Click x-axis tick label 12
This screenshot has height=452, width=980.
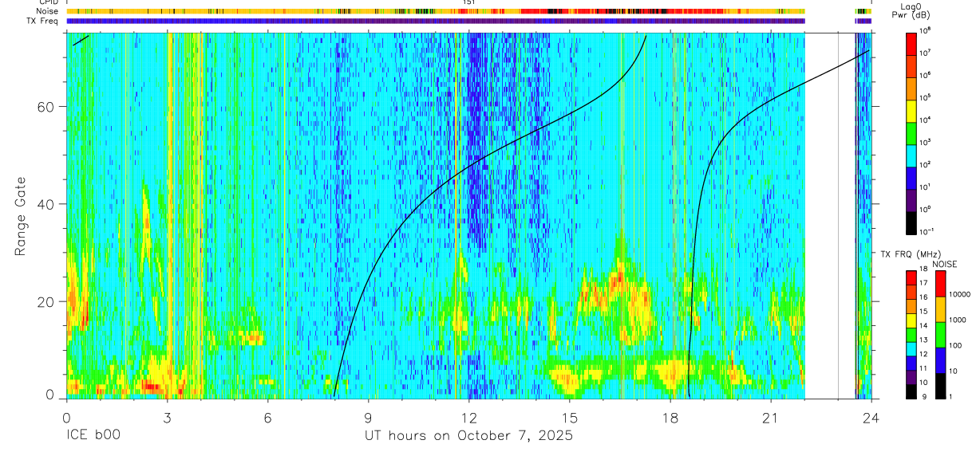(x=468, y=418)
